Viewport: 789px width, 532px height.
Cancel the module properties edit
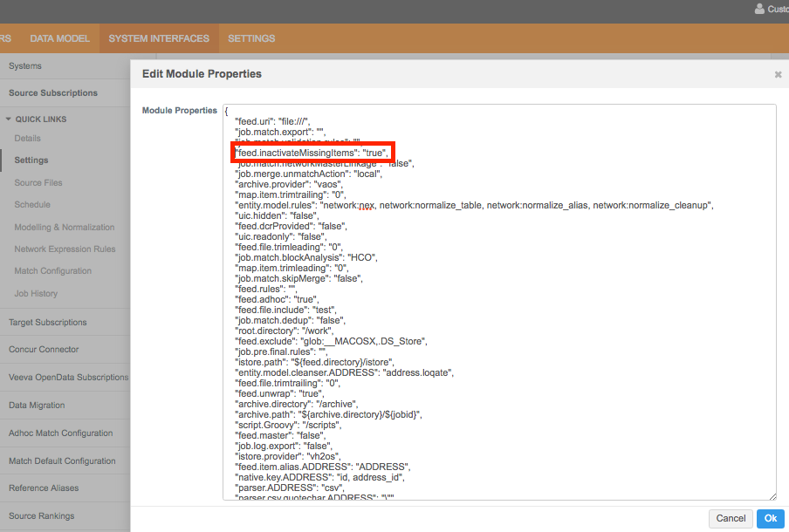pos(730,518)
